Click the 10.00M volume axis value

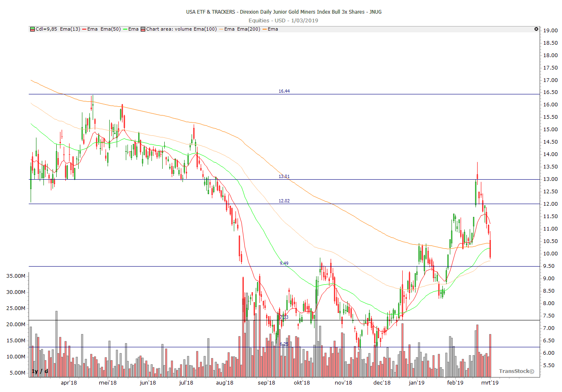[x=16, y=356]
